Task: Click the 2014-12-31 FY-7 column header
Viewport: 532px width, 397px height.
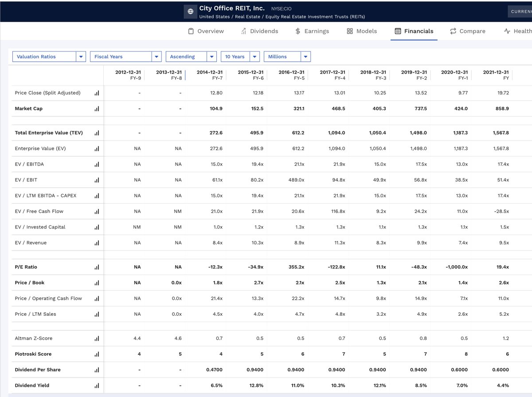Action: click(x=210, y=75)
